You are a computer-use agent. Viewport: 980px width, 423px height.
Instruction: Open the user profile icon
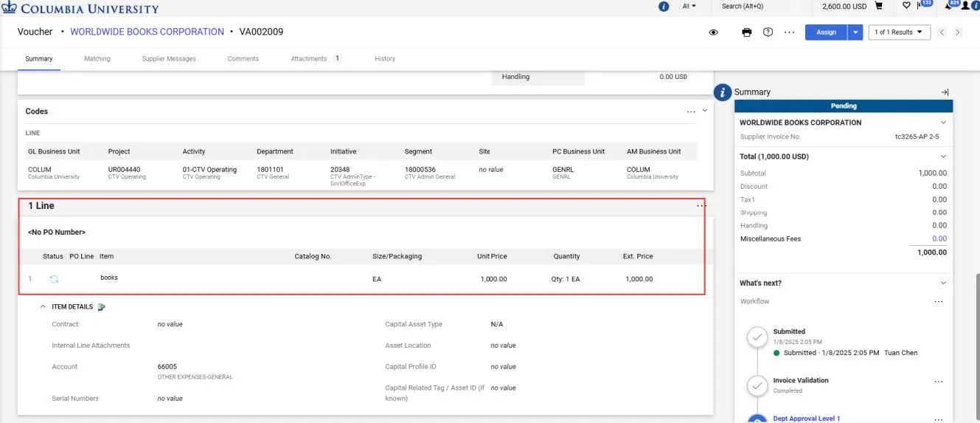tap(965, 6)
